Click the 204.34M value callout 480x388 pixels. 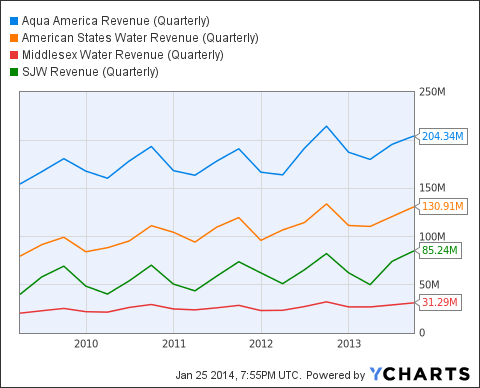tap(443, 136)
